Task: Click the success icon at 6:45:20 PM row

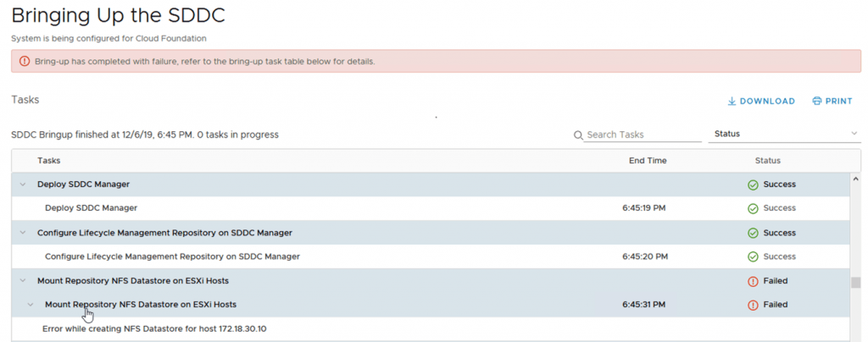Action: [752, 256]
